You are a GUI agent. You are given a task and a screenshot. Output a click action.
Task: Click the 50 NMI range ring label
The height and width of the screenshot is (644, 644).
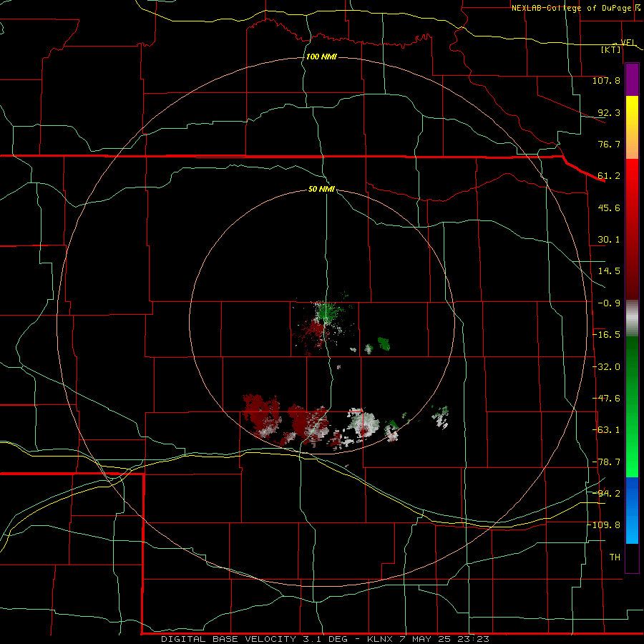[x=321, y=189]
